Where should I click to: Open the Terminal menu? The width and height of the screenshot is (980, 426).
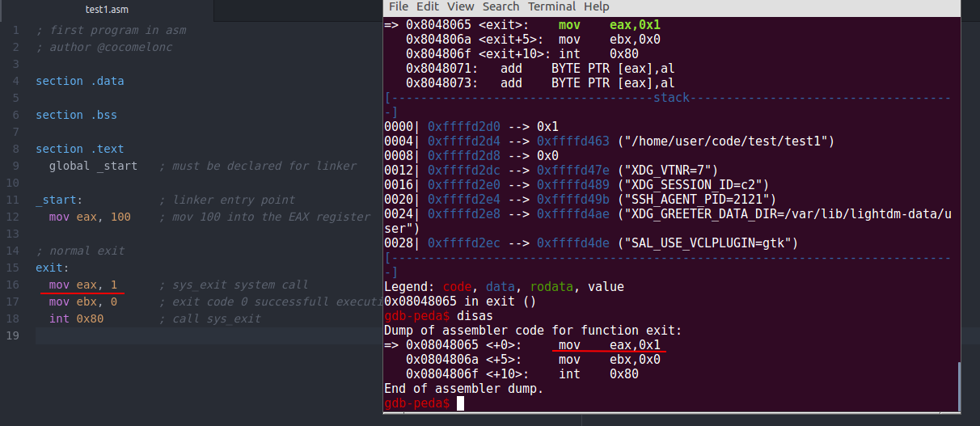552,6
